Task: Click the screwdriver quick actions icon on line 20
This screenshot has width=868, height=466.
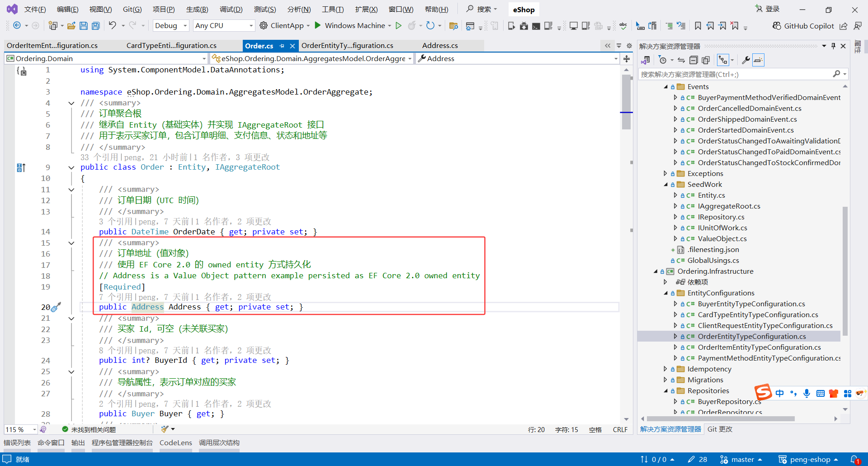Action: tap(56, 307)
